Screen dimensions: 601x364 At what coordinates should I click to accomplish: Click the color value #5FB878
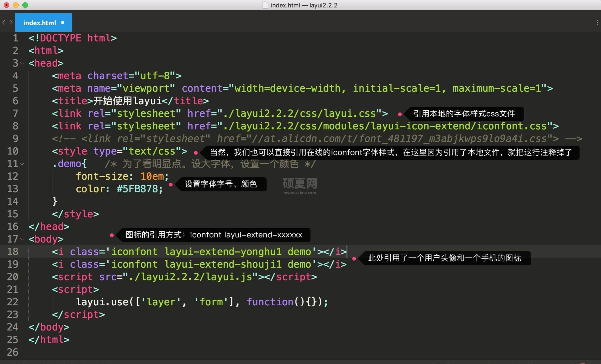(137, 189)
